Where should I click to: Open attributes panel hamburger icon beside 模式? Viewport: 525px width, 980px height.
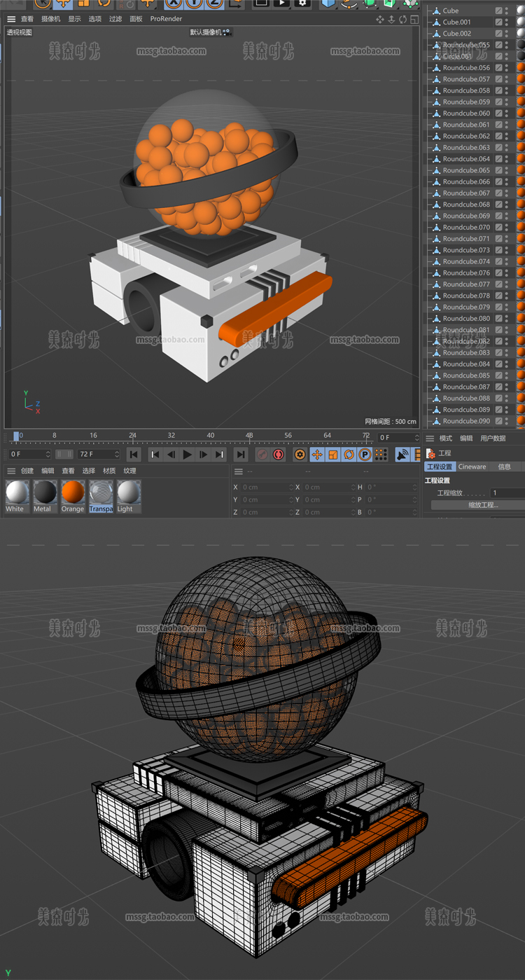click(430, 439)
